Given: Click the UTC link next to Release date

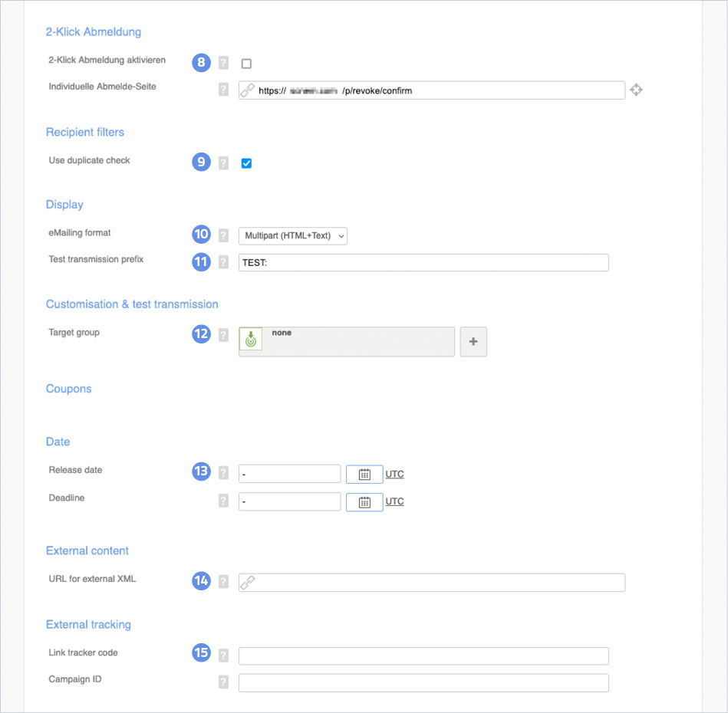Looking at the screenshot, I should (394, 474).
